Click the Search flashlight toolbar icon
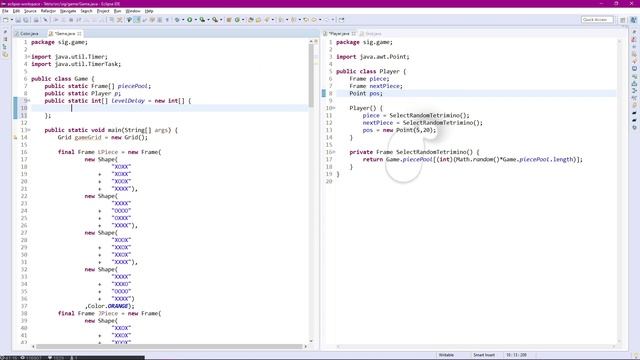Screen dimensions: 640x360 [267, 20]
